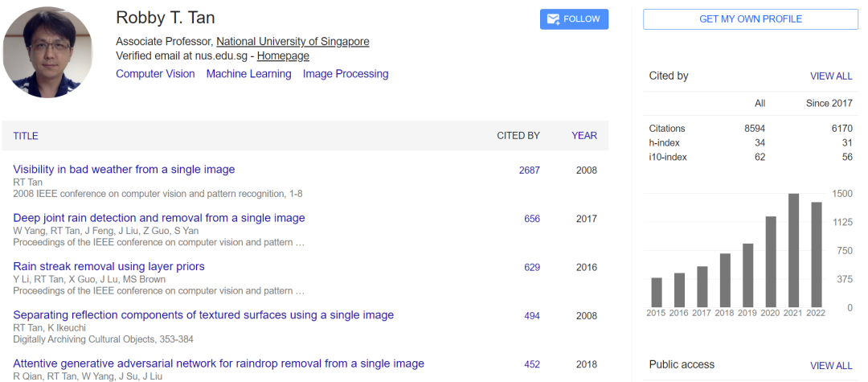
Task: Click the envelope Follow button
Action: pos(574,19)
